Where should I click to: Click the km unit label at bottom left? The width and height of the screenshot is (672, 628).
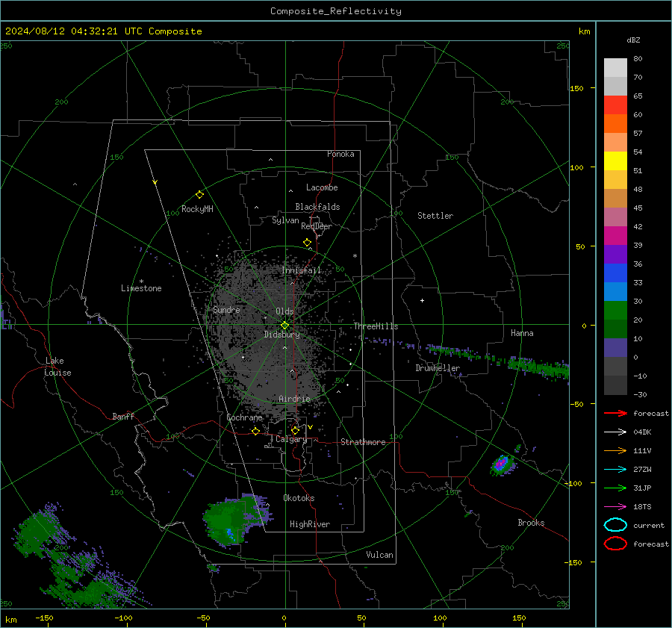[10, 620]
